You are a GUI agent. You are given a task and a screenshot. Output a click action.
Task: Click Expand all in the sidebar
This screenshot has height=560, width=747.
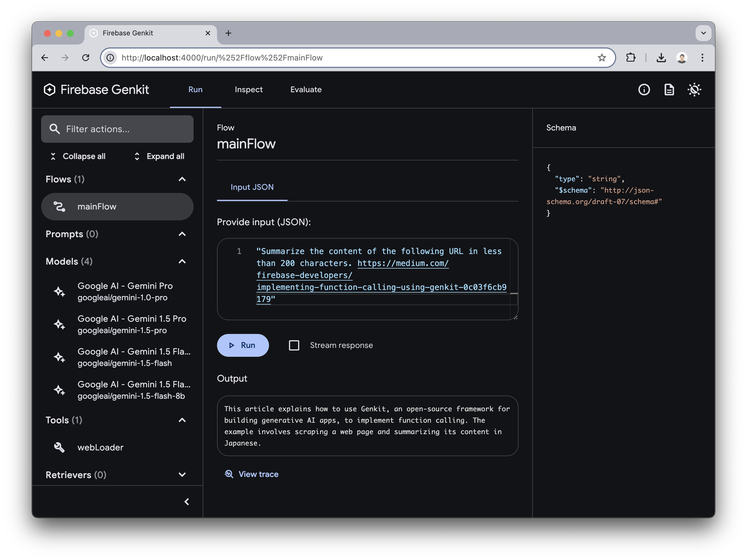tap(159, 156)
